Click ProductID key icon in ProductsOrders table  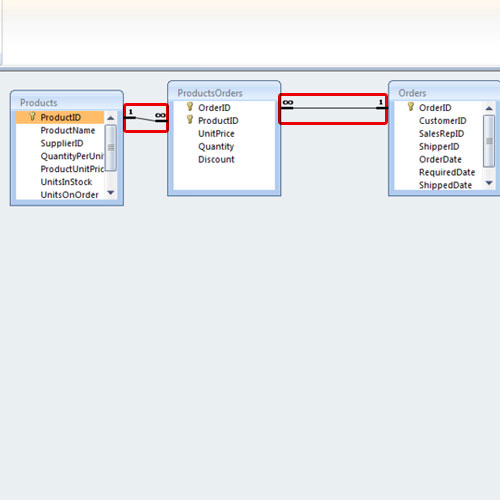pos(190,120)
